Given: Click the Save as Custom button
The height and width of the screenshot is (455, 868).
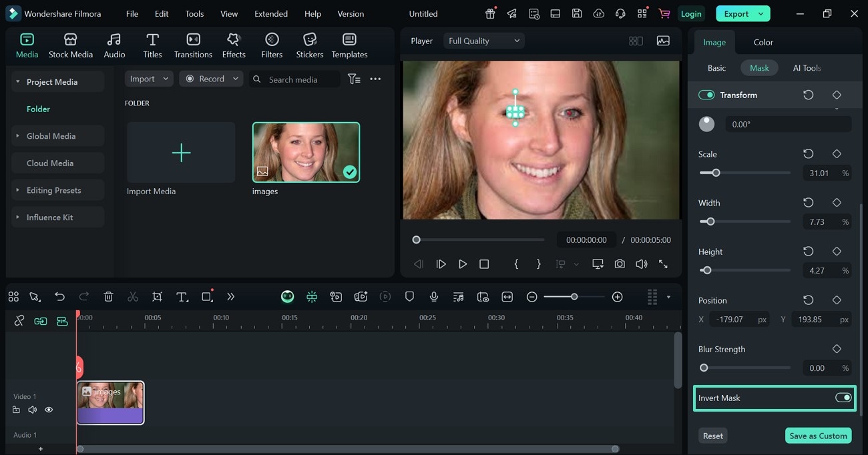Looking at the screenshot, I should (x=818, y=436).
